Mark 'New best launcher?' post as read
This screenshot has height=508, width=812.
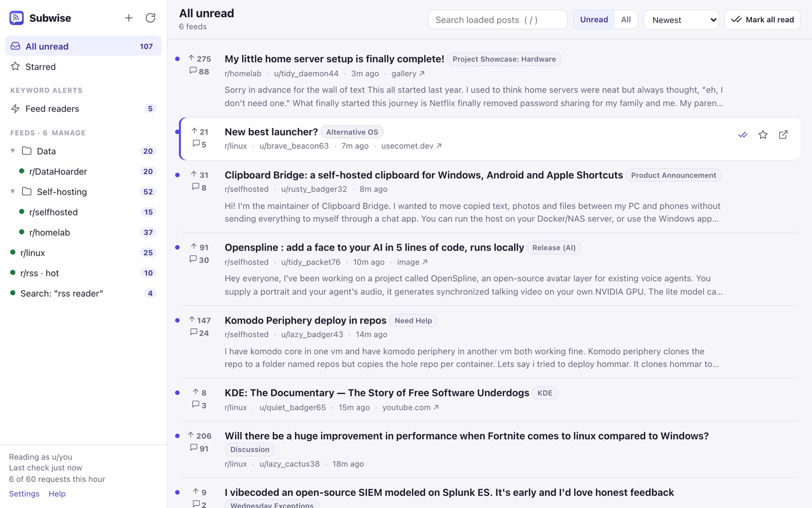[x=742, y=135]
